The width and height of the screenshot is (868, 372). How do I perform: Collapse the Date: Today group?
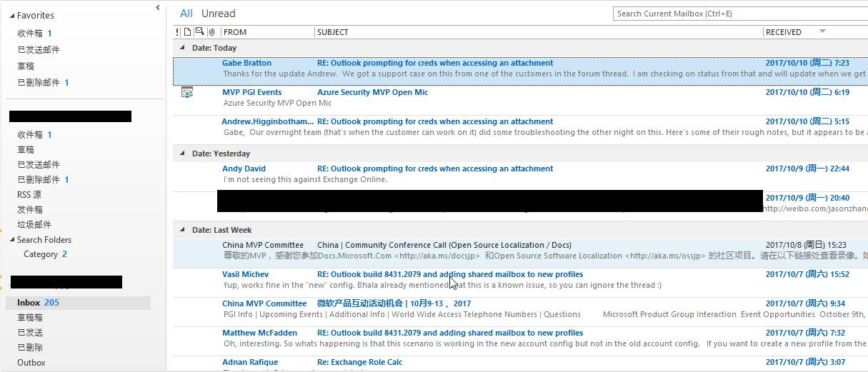click(182, 48)
